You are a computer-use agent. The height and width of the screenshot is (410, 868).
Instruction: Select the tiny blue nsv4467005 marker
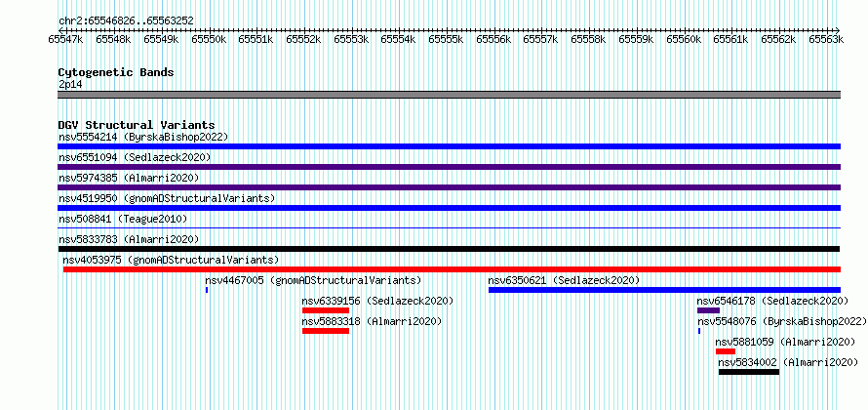click(x=207, y=290)
